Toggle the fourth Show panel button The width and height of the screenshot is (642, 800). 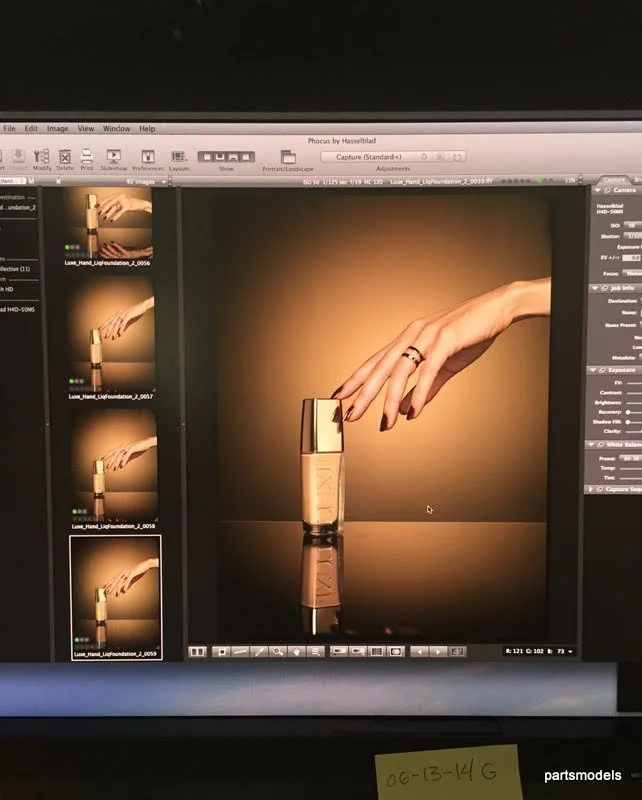click(x=247, y=157)
